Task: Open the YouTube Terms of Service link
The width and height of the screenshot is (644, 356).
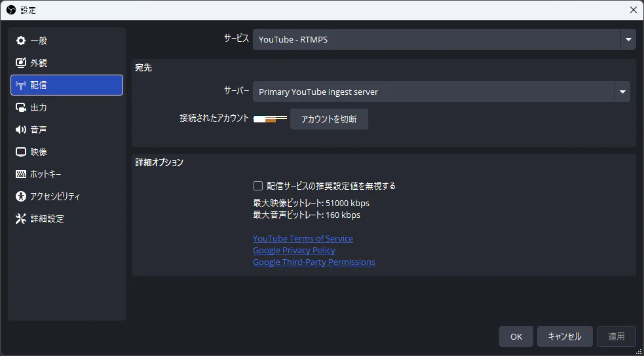Action: point(303,239)
